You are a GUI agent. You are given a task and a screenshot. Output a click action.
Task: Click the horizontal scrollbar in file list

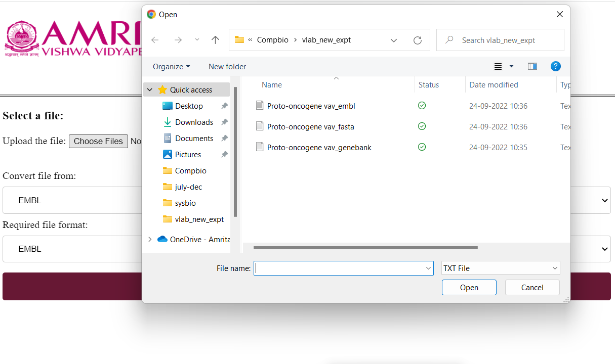click(x=365, y=248)
